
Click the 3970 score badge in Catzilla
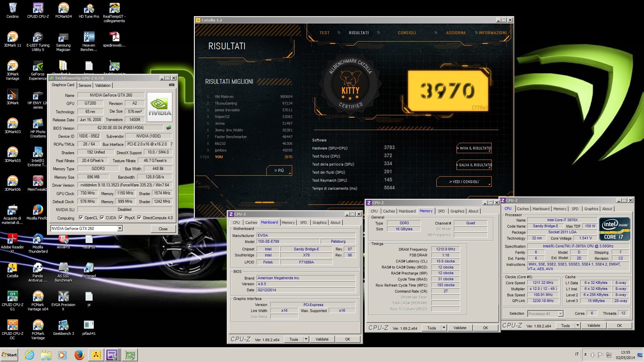448,91
